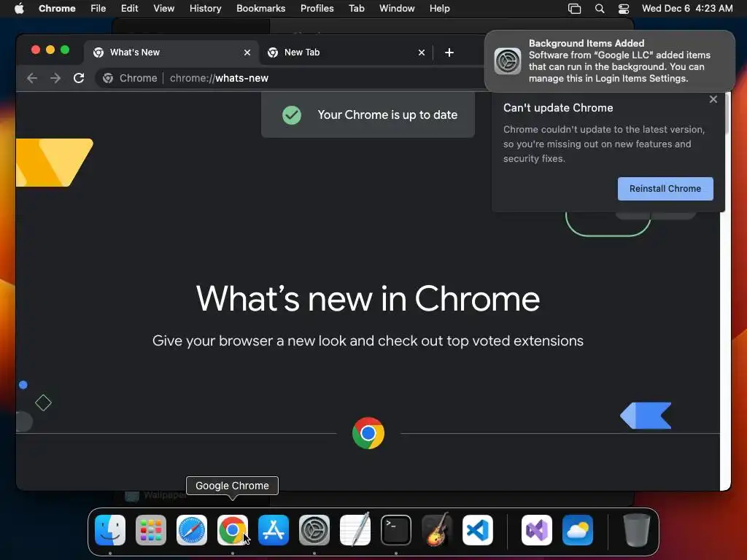Open the Window menu
This screenshot has height=560, width=747.
coord(397,9)
